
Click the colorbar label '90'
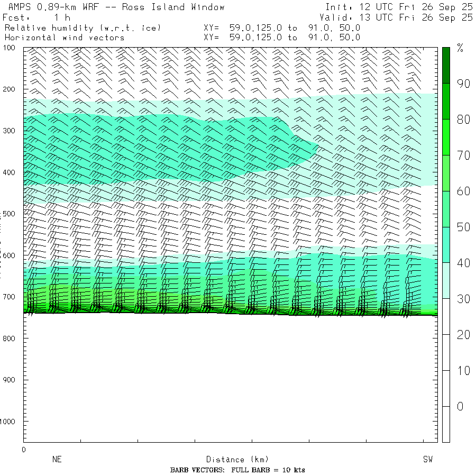463,84
